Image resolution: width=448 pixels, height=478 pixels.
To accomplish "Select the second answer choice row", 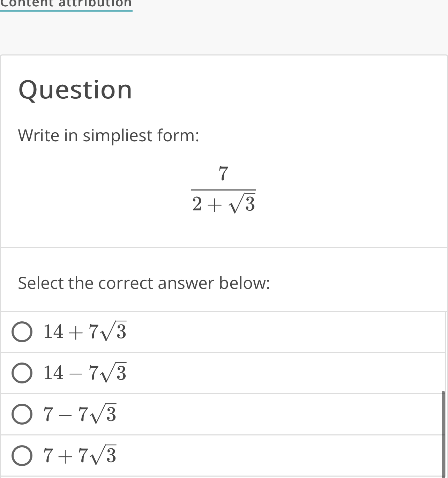I will click(223, 373).
